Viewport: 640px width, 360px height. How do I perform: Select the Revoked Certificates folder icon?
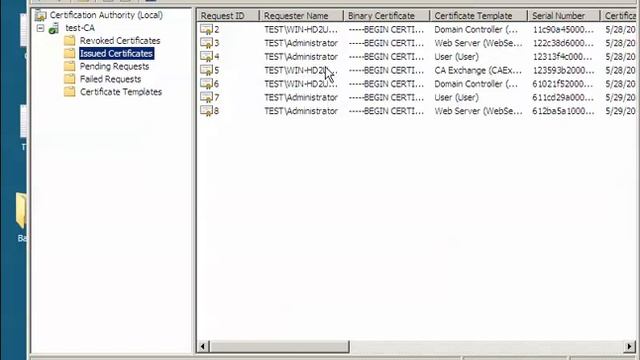[70, 40]
